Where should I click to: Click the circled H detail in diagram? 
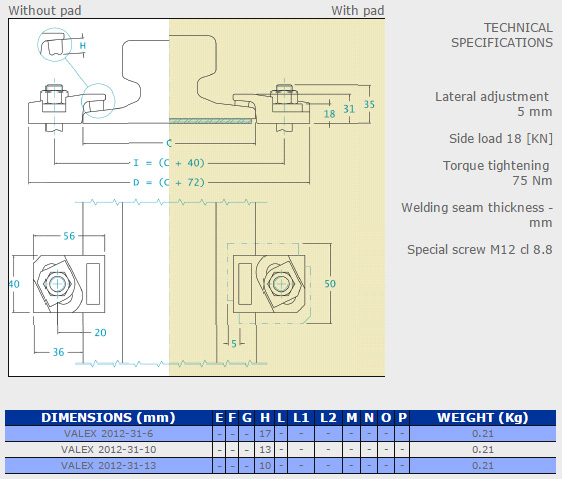pyautogui.click(x=55, y=44)
